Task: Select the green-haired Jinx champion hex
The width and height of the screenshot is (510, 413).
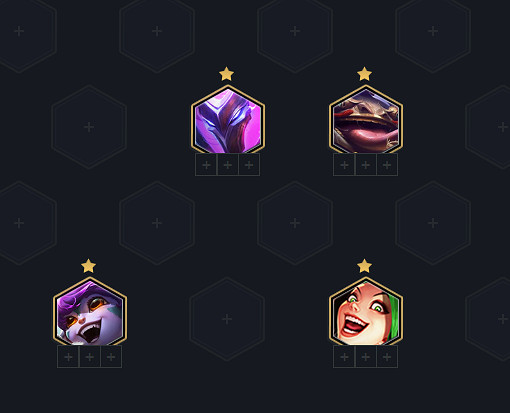Action: (366, 312)
